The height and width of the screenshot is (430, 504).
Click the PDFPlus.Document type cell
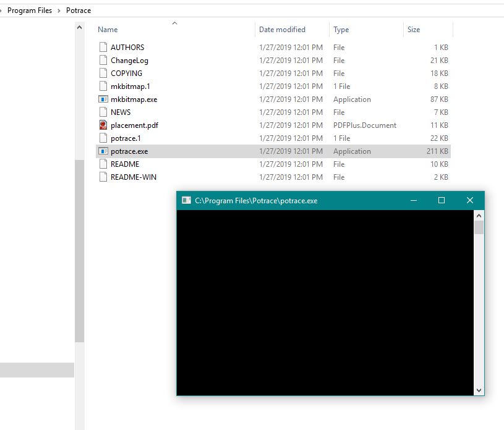coord(365,125)
